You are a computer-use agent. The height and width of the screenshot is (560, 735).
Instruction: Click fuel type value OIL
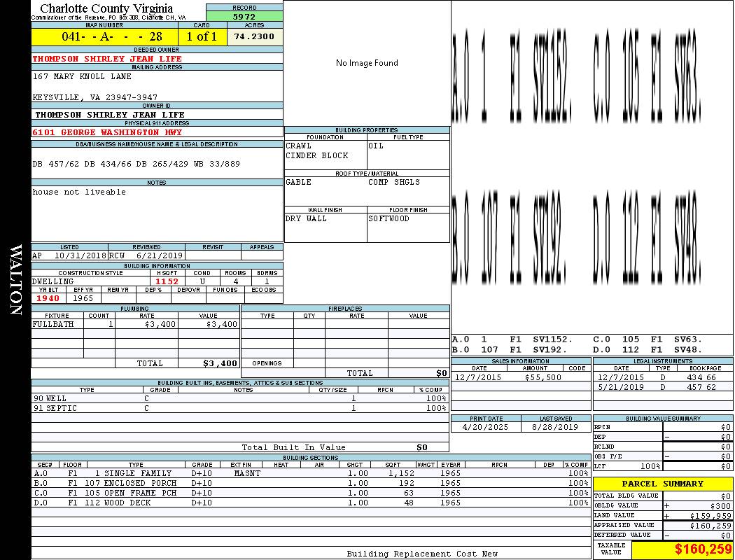tap(375, 146)
